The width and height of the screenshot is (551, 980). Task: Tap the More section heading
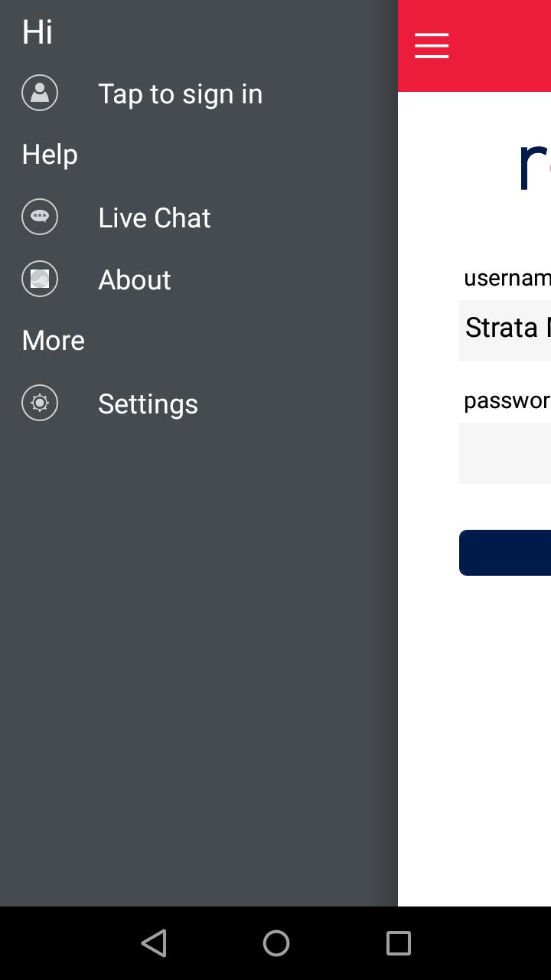coord(54,340)
